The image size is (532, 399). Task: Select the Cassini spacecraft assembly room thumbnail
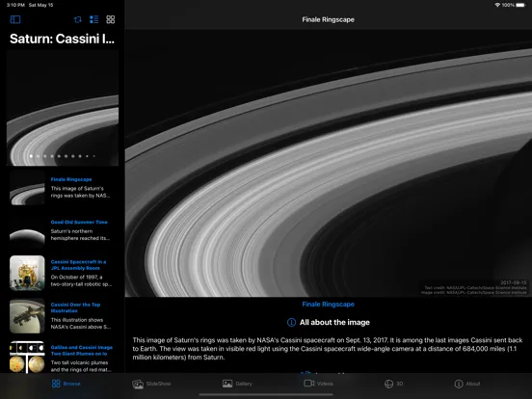(x=27, y=273)
